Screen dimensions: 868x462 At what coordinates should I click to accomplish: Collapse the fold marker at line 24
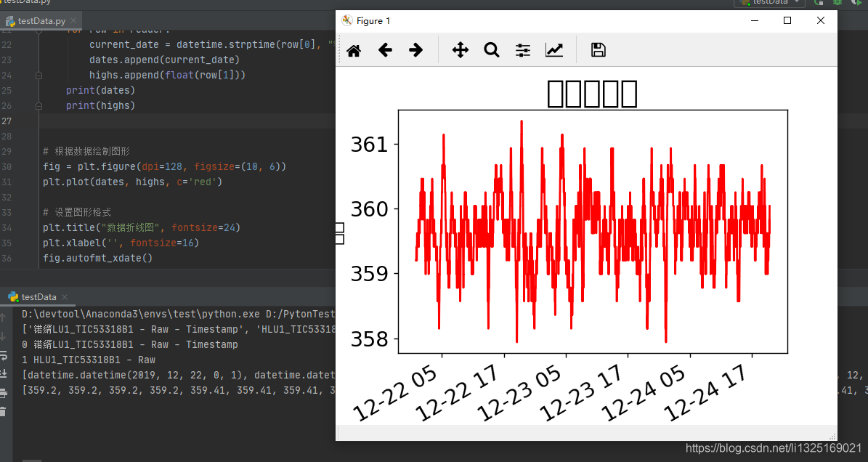pyautogui.click(x=38, y=76)
